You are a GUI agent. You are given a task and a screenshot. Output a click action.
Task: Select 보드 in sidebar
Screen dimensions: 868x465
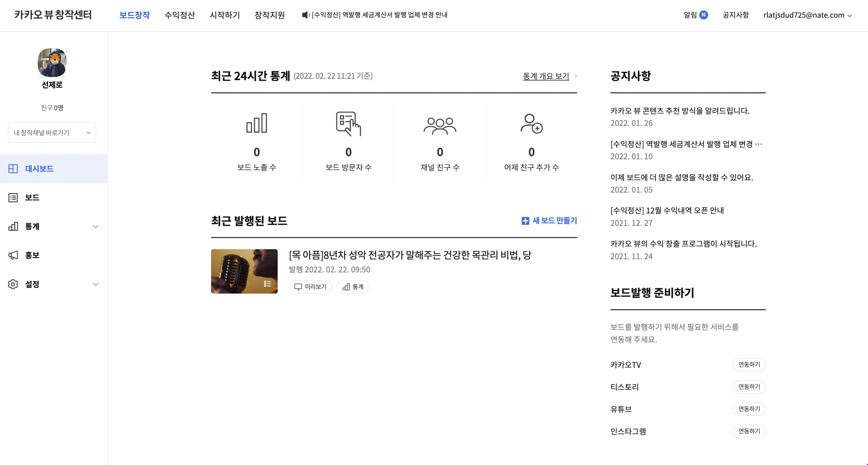54,197
